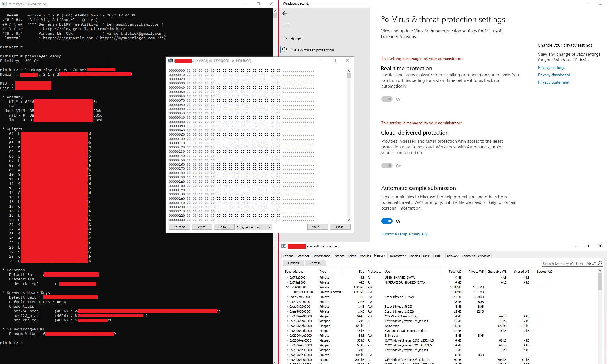Expand the 0x20064ae0000 Shim data region
Screen dimensions: 607x364
(287, 336)
